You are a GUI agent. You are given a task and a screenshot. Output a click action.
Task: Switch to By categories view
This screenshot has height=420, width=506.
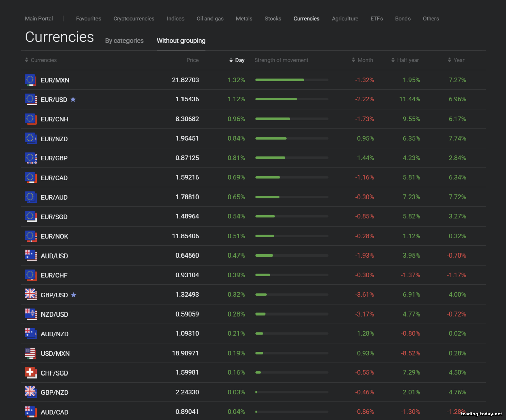coord(124,41)
